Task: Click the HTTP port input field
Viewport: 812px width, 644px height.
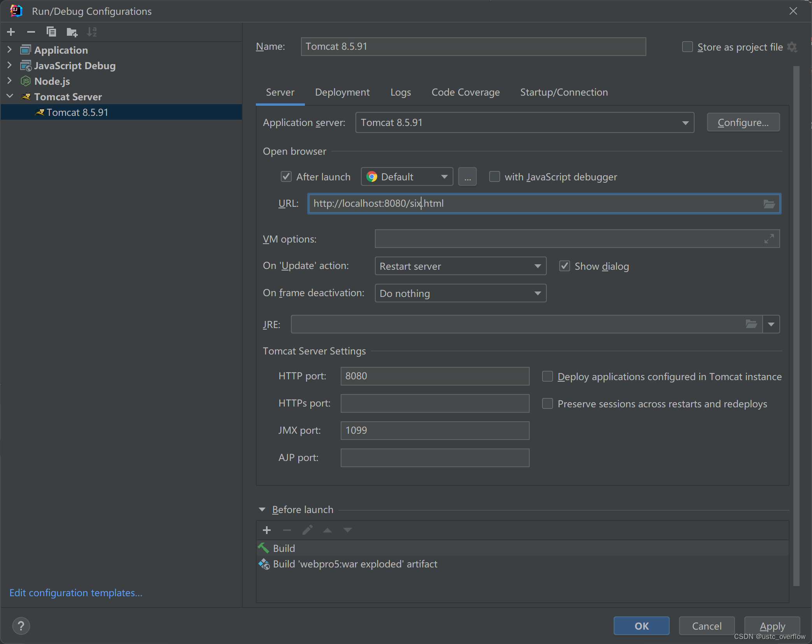Action: point(434,376)
